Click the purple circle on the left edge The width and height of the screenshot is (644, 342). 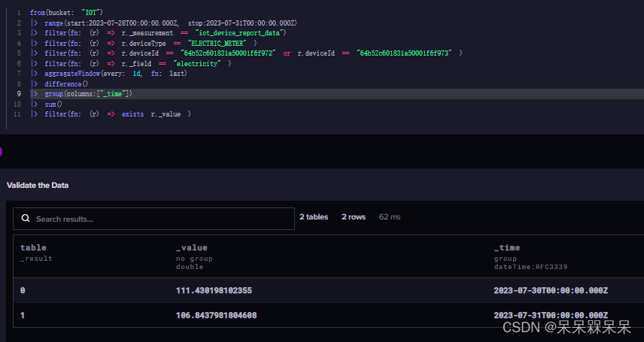[x=1, y=152]
